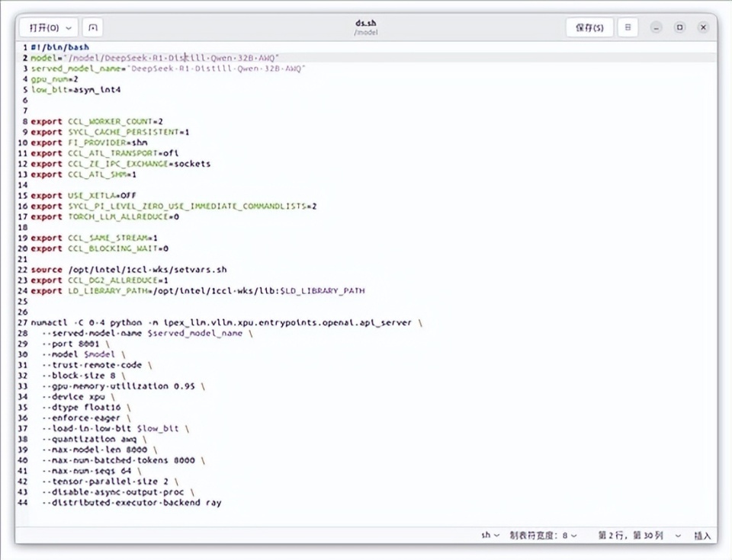The height and width of the screenshot is (560, 732).
Task: Click the --block-size 8 line
Action: point(84,376)
